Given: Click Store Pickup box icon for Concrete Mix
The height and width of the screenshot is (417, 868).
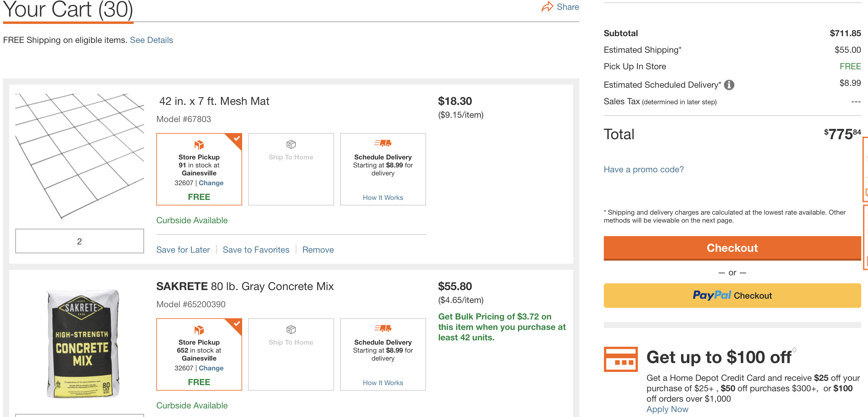Looking at the screenshot, I should pos(199,330).
